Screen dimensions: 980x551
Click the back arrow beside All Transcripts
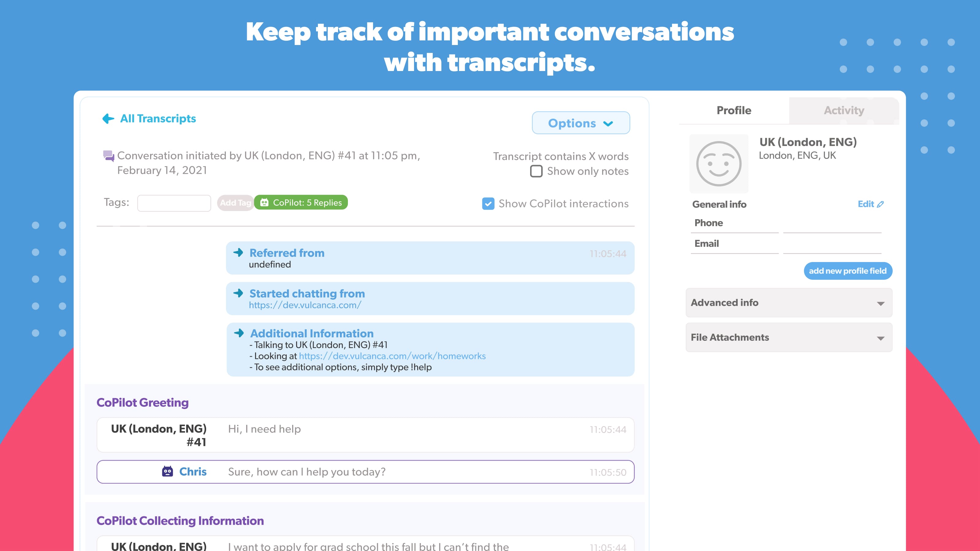(x=108, y=119)
